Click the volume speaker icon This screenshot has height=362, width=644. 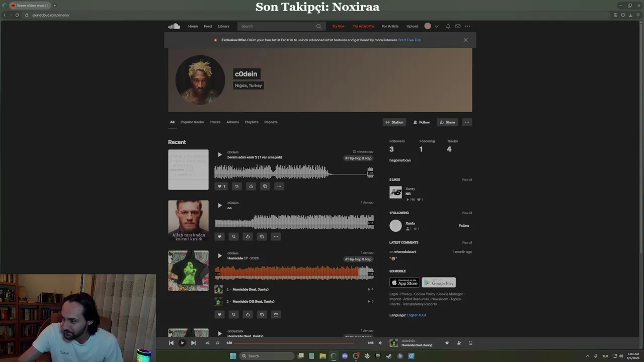380,343
